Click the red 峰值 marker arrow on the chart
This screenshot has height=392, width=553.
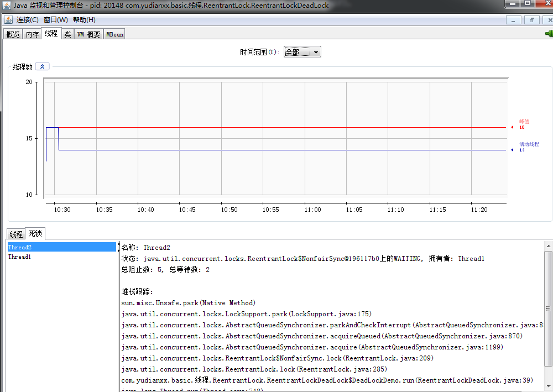click(512, 127)
